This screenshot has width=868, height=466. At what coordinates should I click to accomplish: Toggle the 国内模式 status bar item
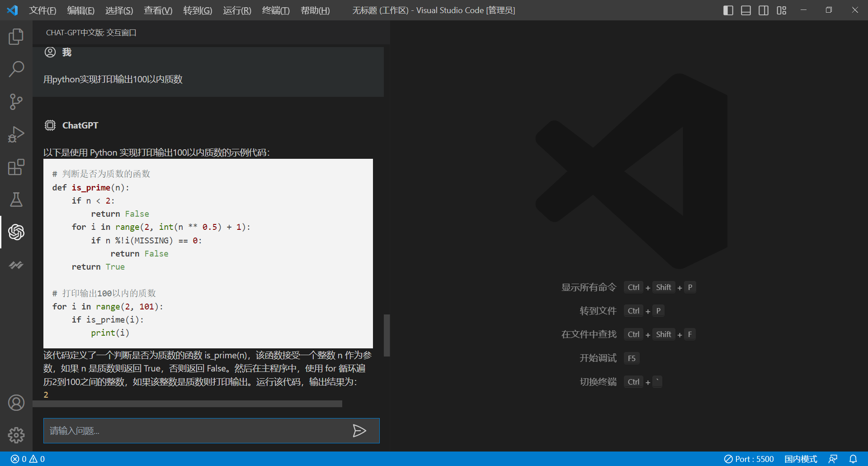pos(801,459)
